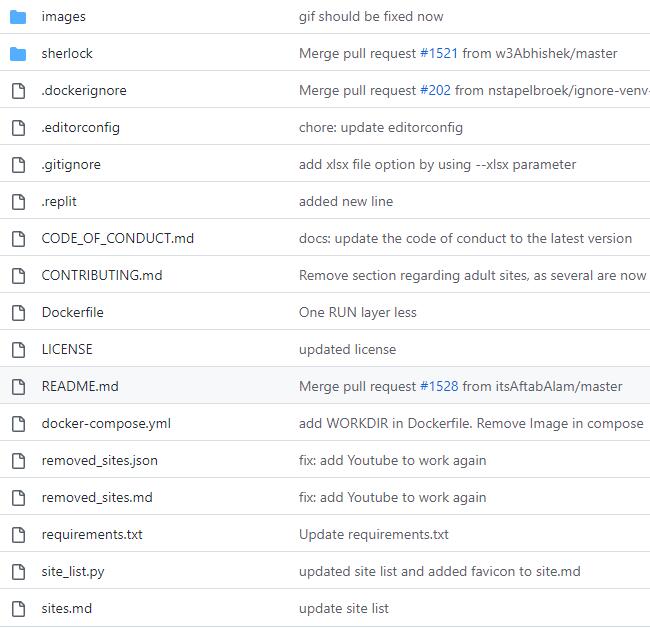View the docker-compose.yml file

point(106,423)
